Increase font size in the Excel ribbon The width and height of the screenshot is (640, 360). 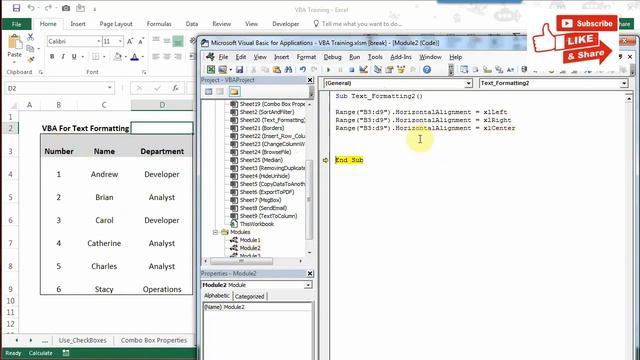coord(130,41)
